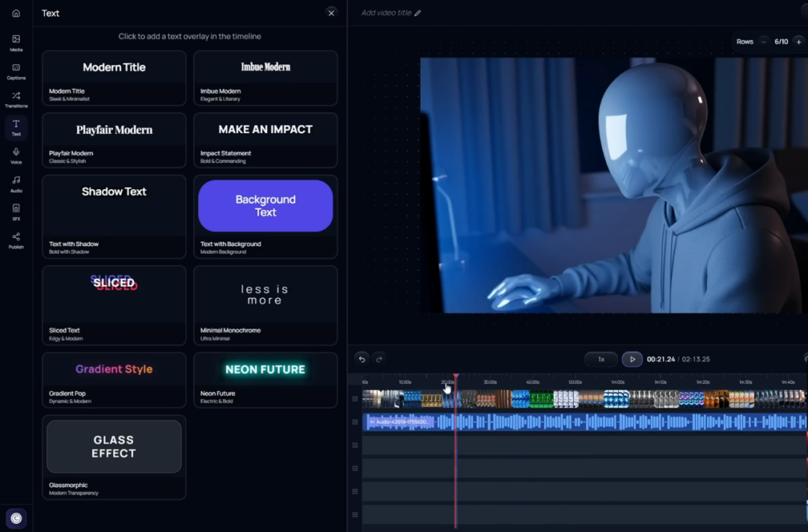
Task: Grab the drag handle of the video clips row
Action: click(x=355, y=399)
